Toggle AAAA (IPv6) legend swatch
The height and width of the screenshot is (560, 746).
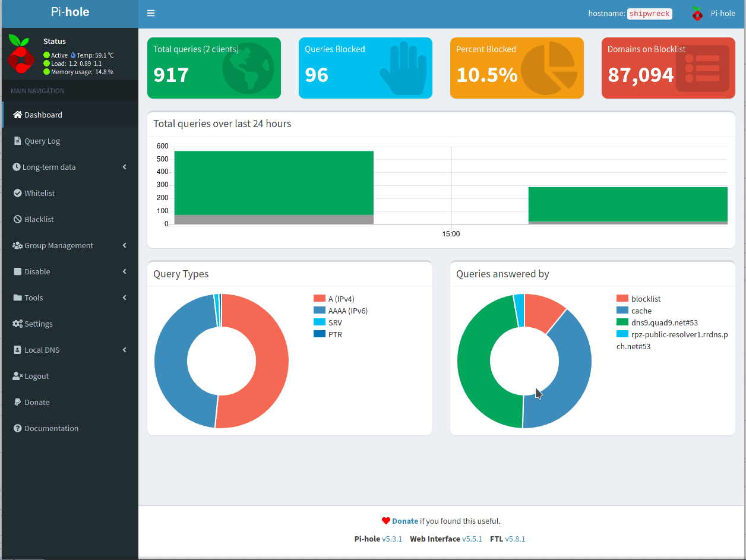pyautogui.click(x=319, y=311)
